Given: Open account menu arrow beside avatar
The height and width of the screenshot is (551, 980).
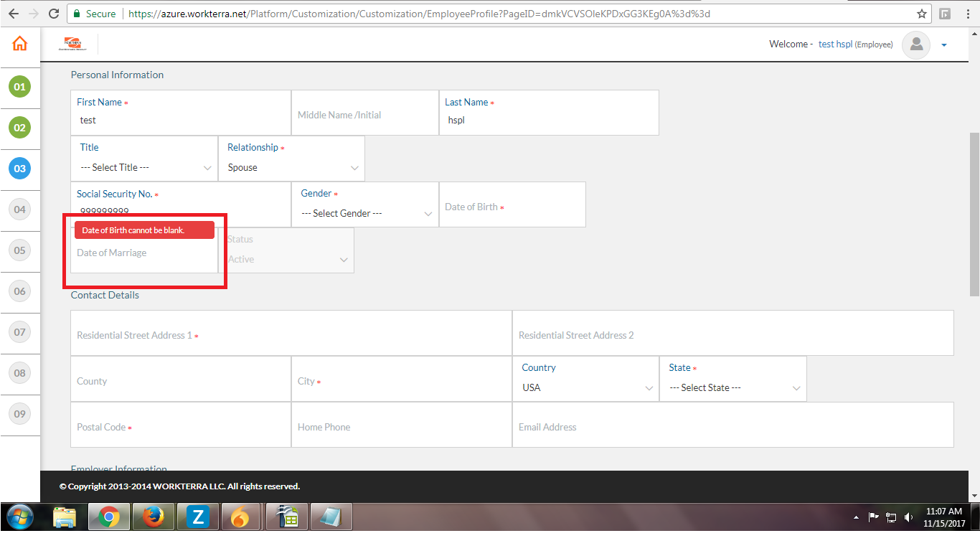Looking at the screenshot, I should pyautogui.click(x=944, y=45).
